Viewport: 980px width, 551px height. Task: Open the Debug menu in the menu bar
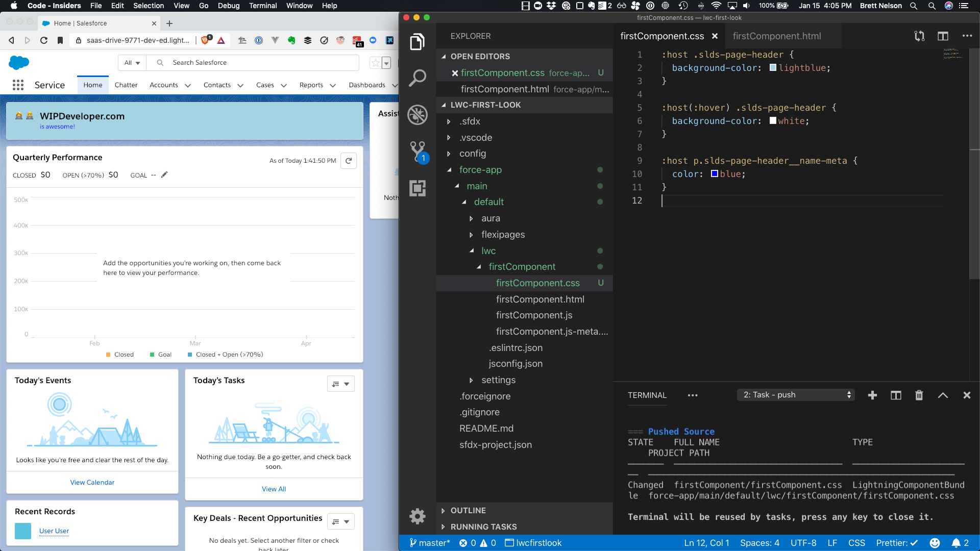229,6
